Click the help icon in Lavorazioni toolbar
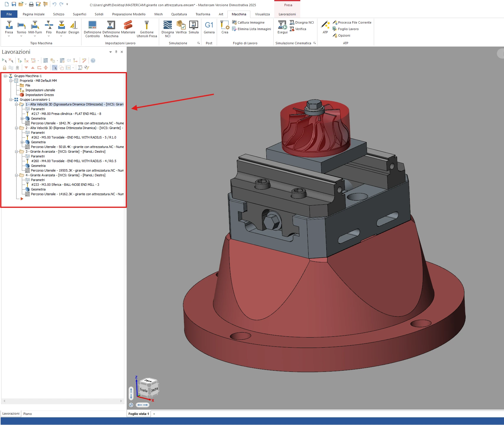The height and width of the screenshot is (425, 504). [x=93, y=61]
